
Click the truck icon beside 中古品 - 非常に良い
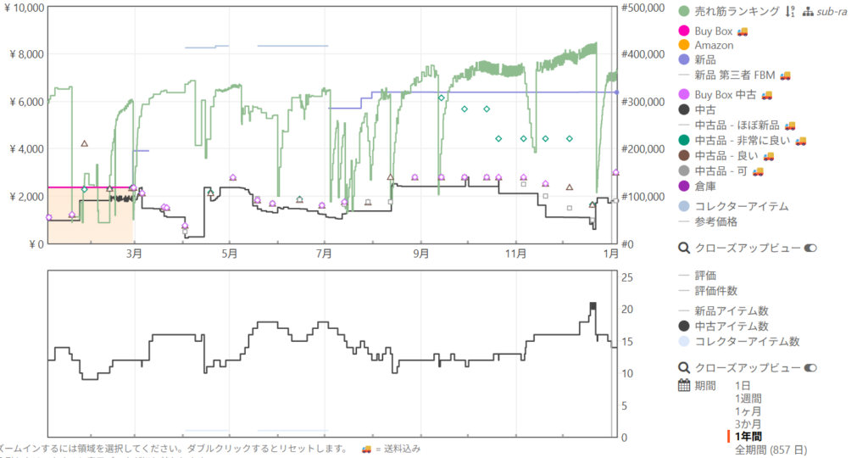point(800,141)
